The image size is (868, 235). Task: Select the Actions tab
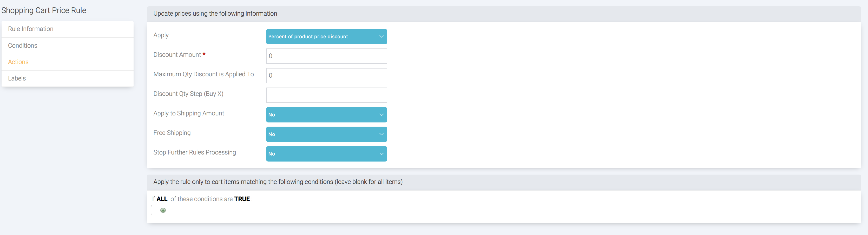(18, 62)
